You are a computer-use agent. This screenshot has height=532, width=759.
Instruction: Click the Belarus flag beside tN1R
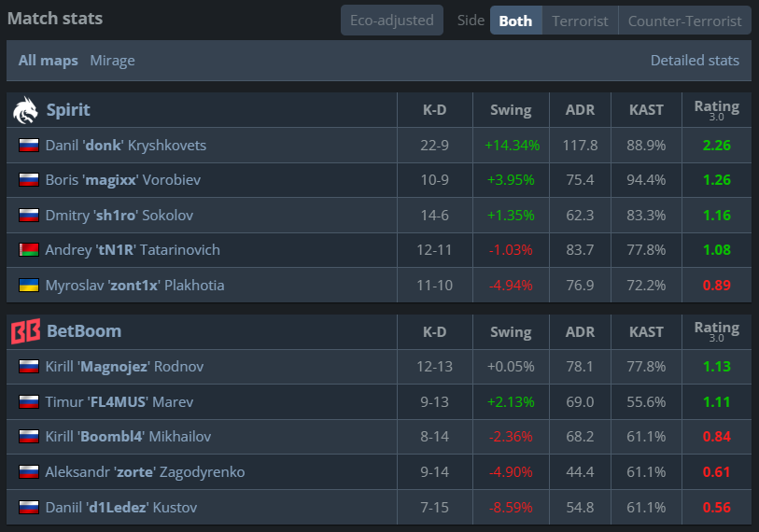pyautogui.click(x=29, y=250)
